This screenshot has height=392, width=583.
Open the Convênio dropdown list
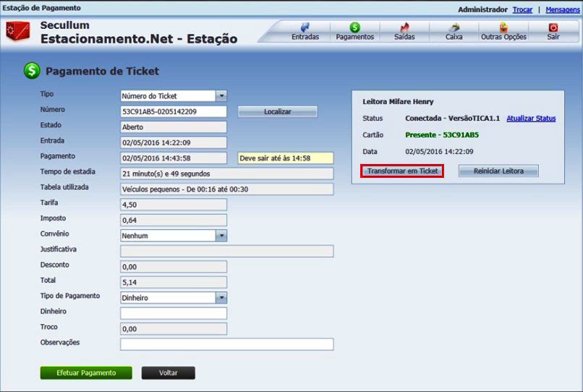coord(221,236)
